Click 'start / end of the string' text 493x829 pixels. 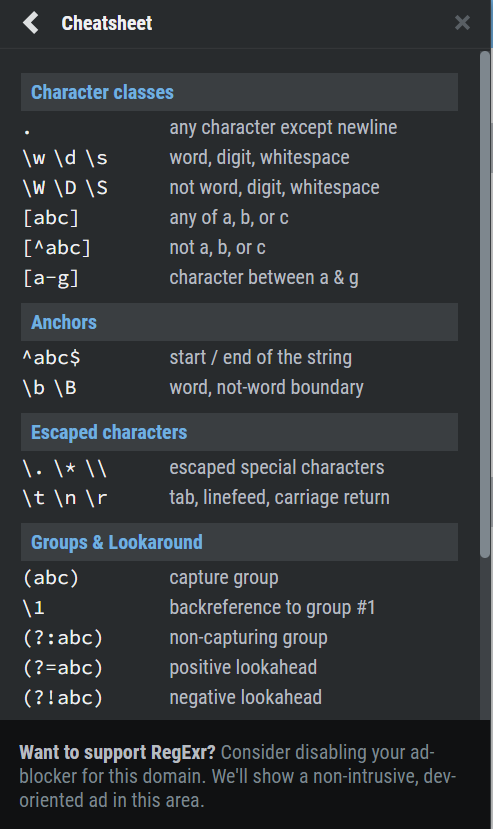(260, 357)
